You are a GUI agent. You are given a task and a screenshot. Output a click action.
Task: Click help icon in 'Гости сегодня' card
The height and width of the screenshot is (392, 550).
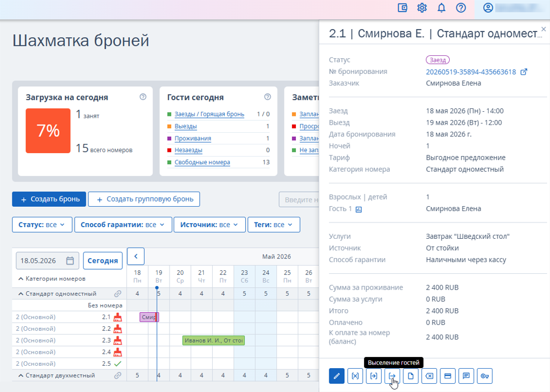pyautogui.click(x=267, y=97)
